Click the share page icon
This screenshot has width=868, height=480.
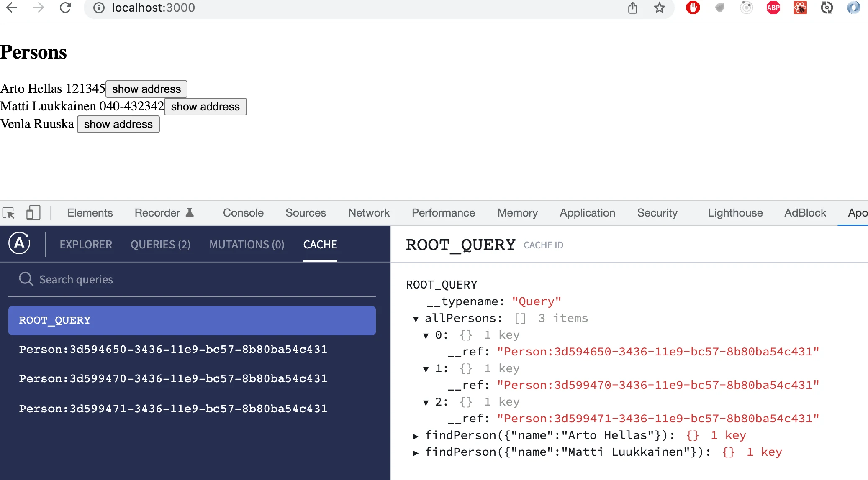pyautogui.click(x=633, y=8)
